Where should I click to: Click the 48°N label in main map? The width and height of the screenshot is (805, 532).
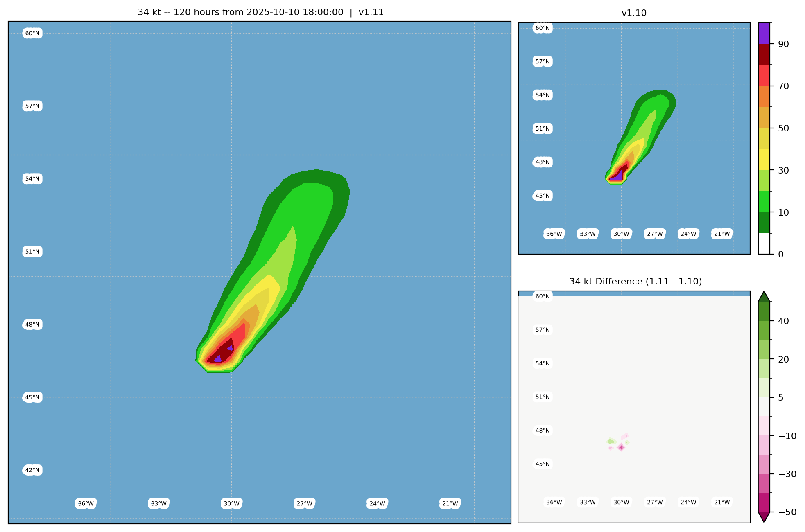tap(32, 325)
